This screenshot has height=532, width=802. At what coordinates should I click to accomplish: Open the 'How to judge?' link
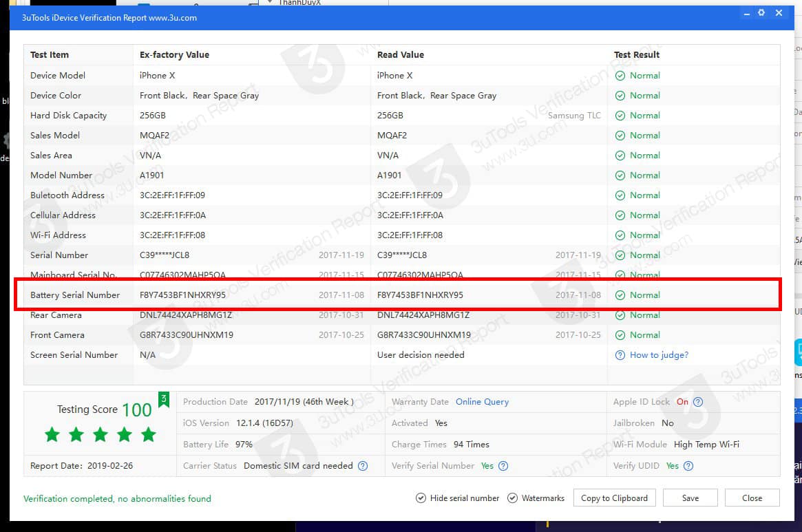point(659,355)
